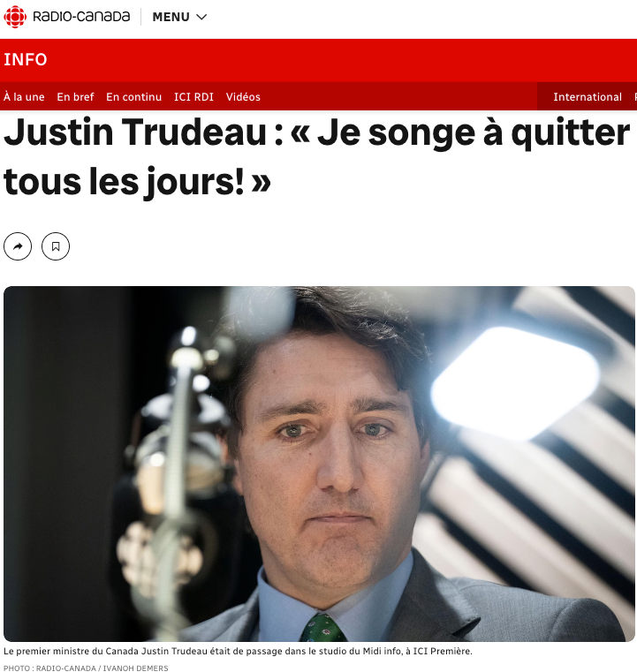Viewport: 637px width, 672px height.
Task: Expand the chevron next to MENU
Action: click(x=201, y=17)
